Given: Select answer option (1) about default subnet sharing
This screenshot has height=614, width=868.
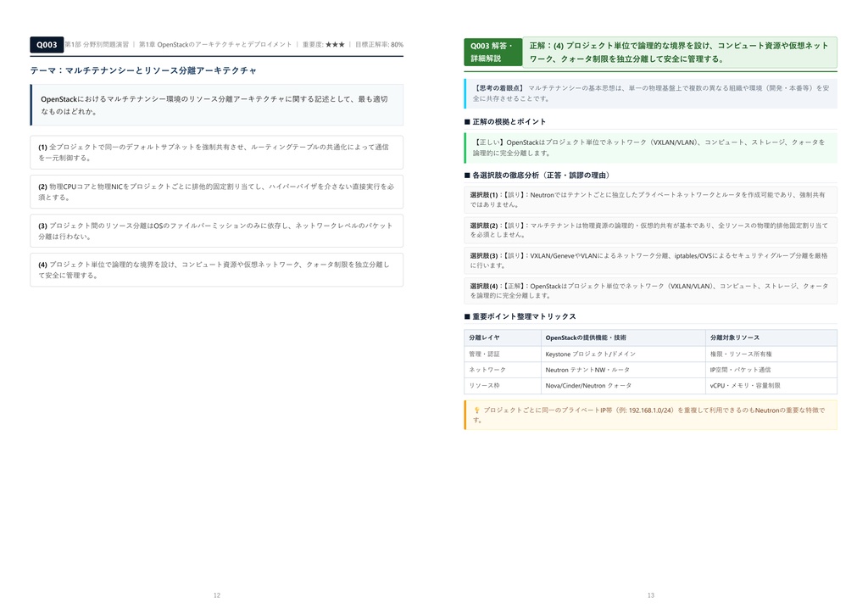Looking at the screenshot, I should pos(216,153).
